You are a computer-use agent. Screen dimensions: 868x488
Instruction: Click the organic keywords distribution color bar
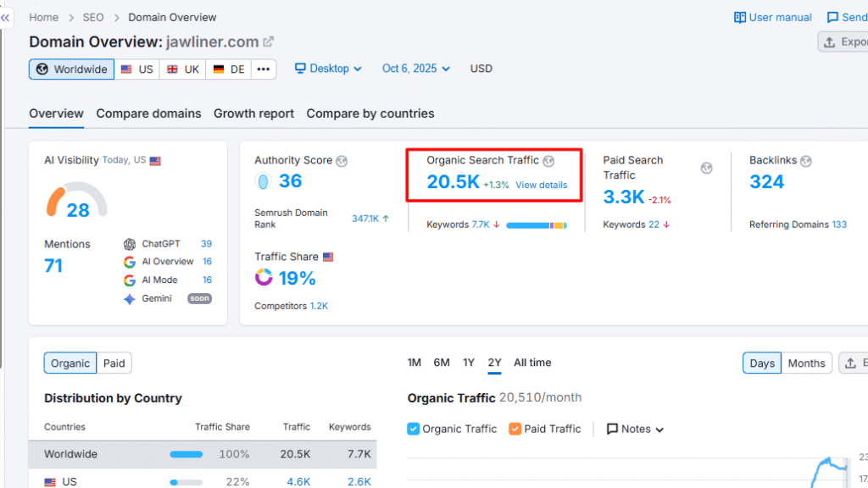[536, 225]
